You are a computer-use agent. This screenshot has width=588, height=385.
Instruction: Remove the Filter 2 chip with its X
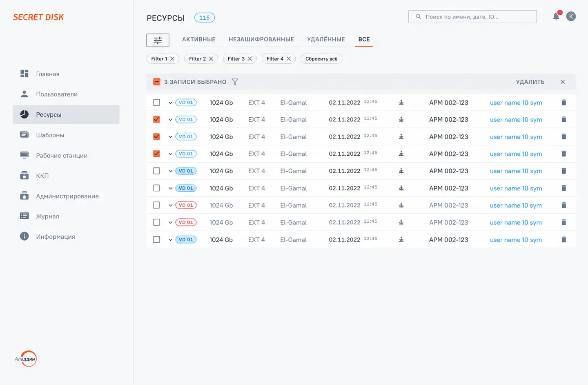211,59
